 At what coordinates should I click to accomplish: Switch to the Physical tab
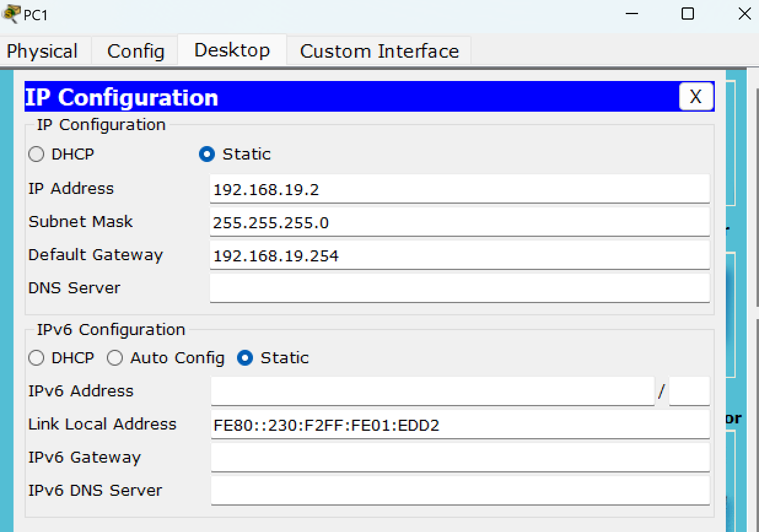pos(43,51)
